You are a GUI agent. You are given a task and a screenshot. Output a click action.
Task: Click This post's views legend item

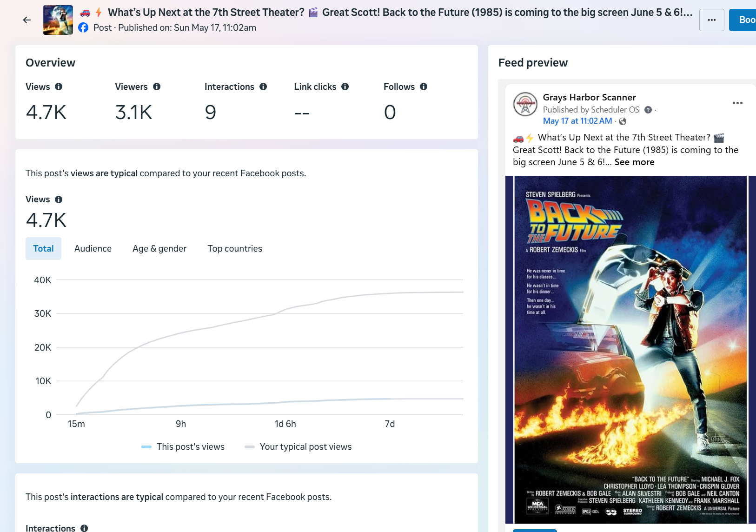pos(183,447)
